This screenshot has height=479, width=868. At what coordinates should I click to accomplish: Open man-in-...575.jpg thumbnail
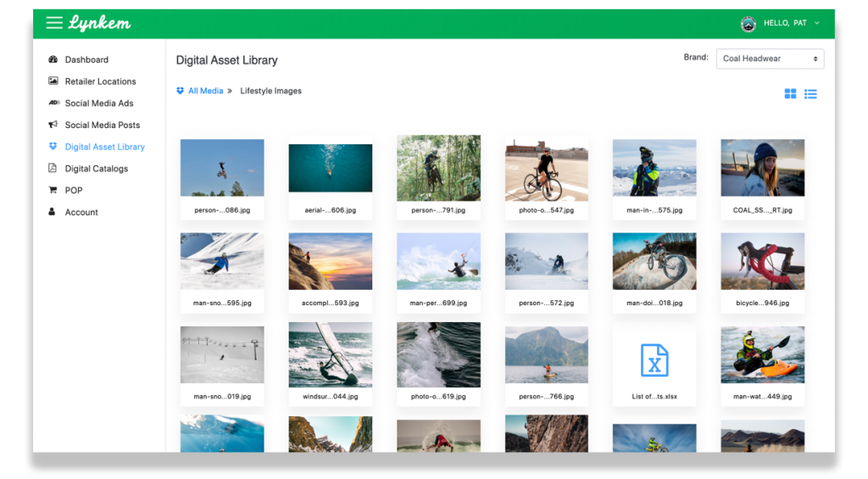[654, 168]
